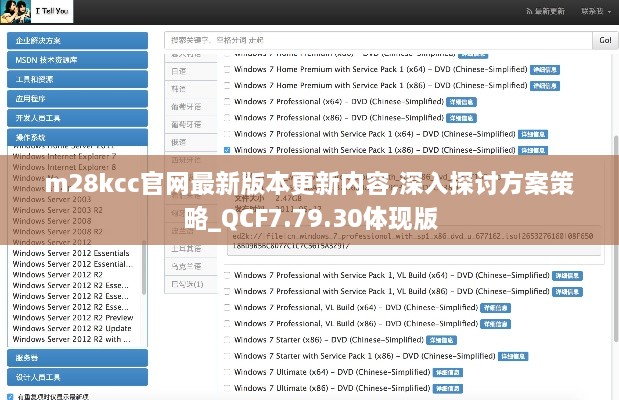619x400 pixels.
Task: Open the 已勾选(1) tab
Action: pyautogui.click(x=191, y=284)
